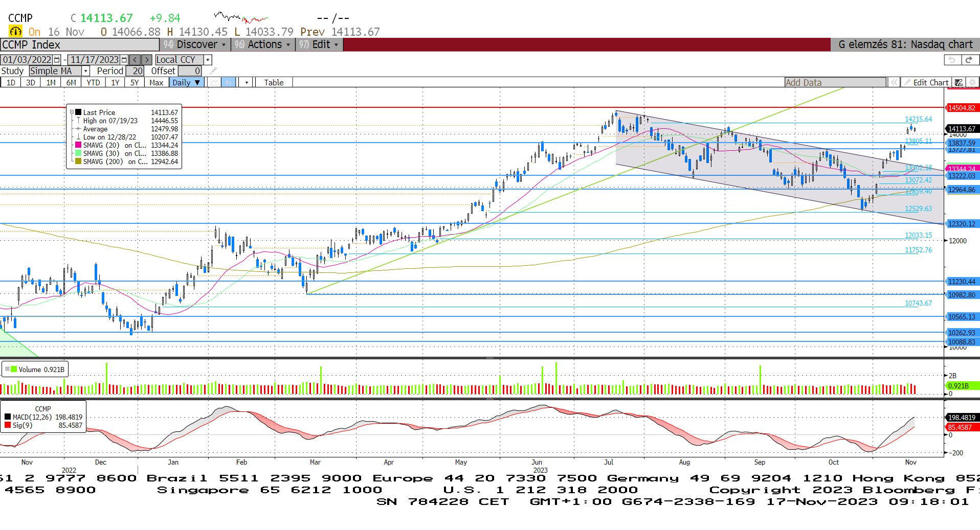Click the SMAVG (200) olive color swatch
This screenshot has width=980, height=530.
(78, 162)
